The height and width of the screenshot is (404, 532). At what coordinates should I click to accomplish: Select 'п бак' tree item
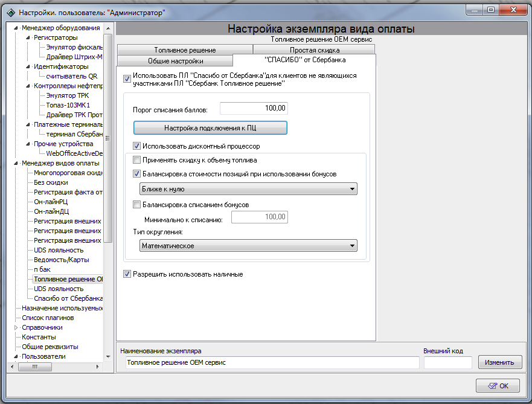(x=42, y=270)
